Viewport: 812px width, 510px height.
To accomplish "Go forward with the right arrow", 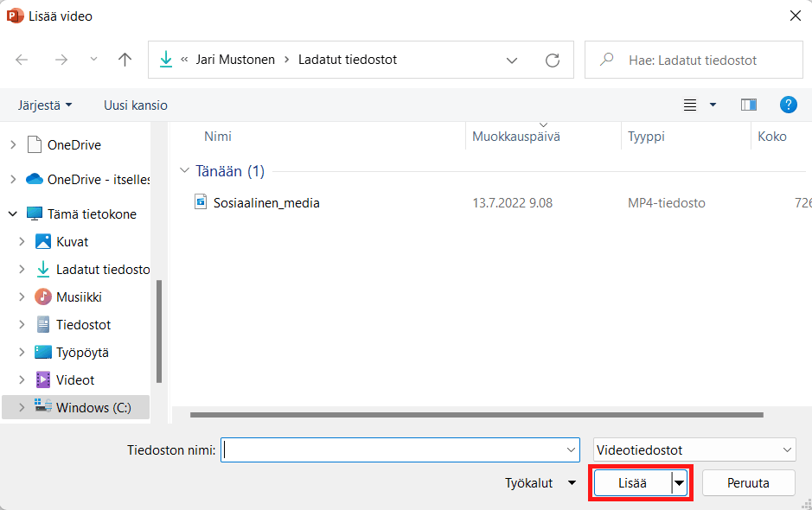I will tap(61, 60).
